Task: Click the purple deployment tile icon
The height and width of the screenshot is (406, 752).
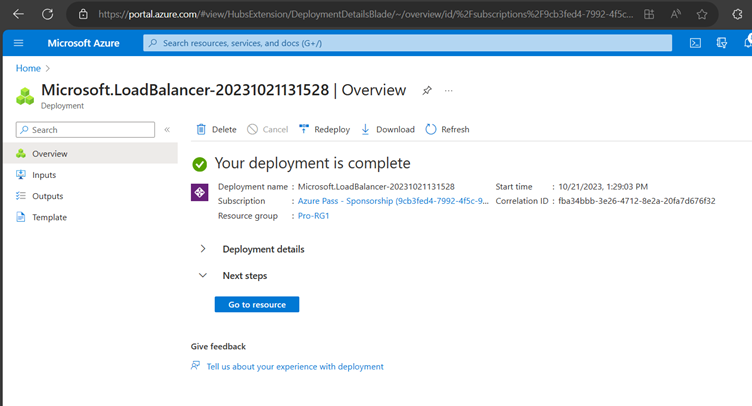Action: coord(200,193)
